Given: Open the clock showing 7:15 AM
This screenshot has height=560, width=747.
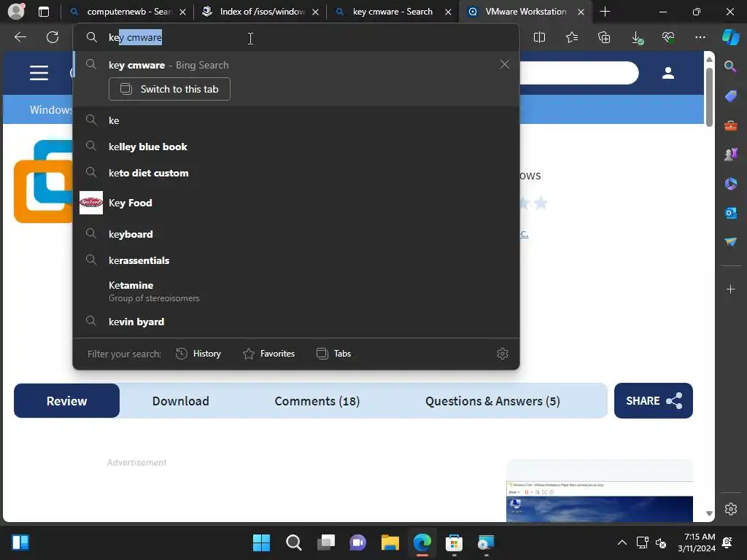Looking at the screenshot, I should [697, 542].
